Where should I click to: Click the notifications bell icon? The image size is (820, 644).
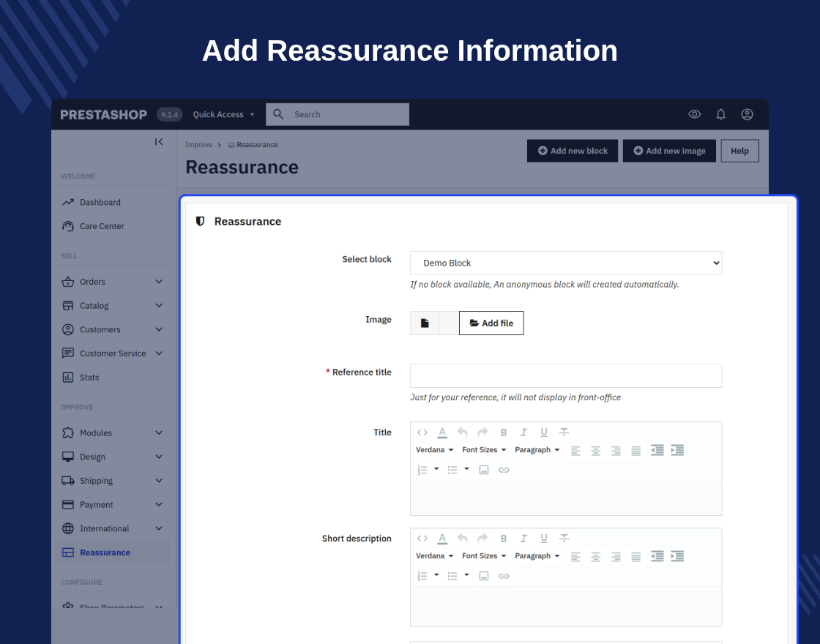click(x=720, y=114)
